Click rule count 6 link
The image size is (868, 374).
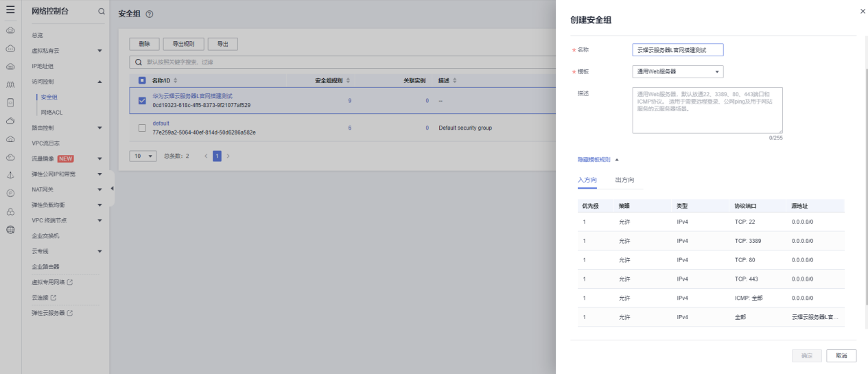click(350, 128)
